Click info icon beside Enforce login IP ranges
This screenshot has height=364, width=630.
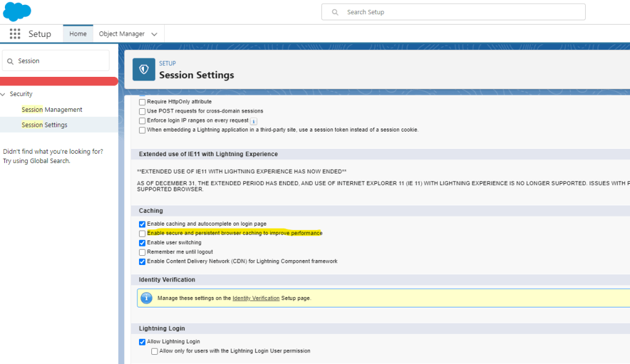253,121
